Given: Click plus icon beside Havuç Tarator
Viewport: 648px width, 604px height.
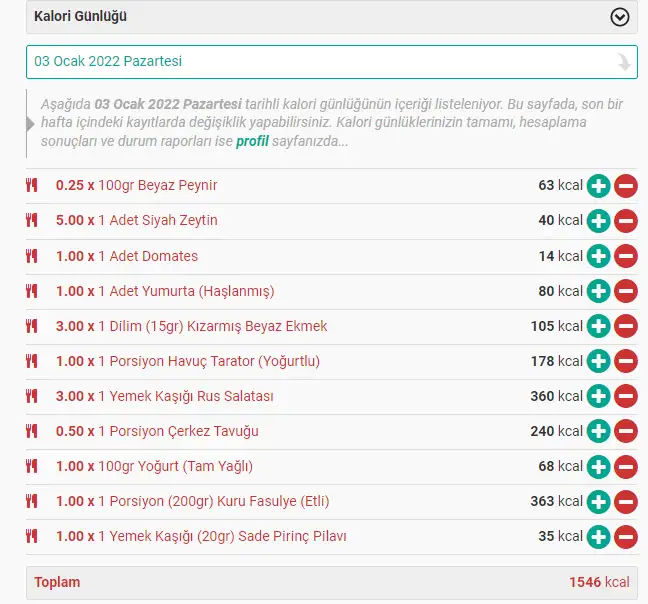Looking at the screenshot, I should pyautogui.click(x=598, y=361).
